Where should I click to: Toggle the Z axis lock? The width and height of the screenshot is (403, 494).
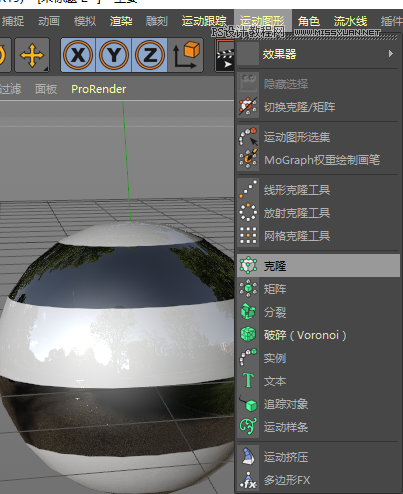[150, 55]
